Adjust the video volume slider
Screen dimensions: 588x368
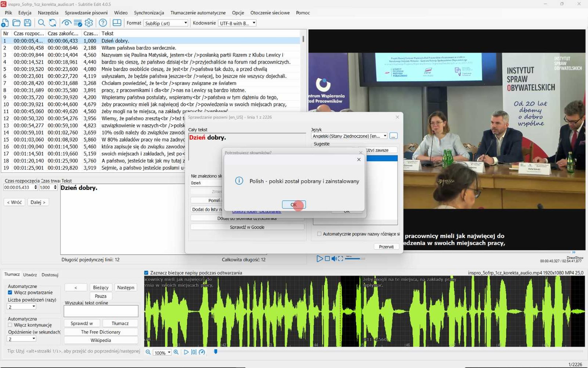tap(355, 259)
